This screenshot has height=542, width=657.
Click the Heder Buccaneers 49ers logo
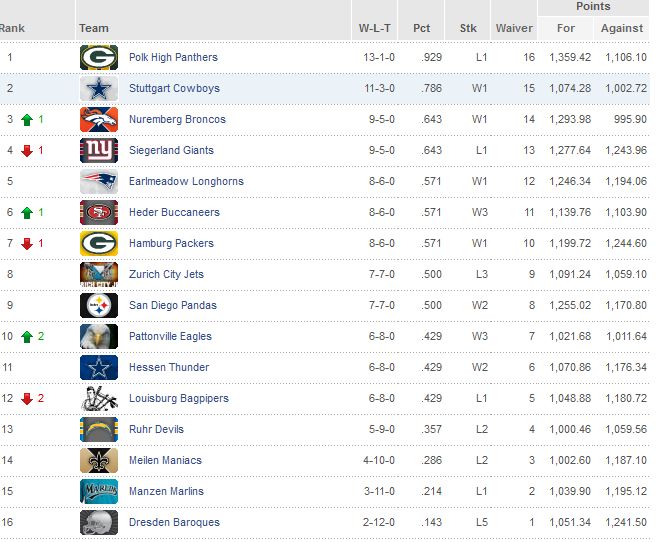point(99,212)
